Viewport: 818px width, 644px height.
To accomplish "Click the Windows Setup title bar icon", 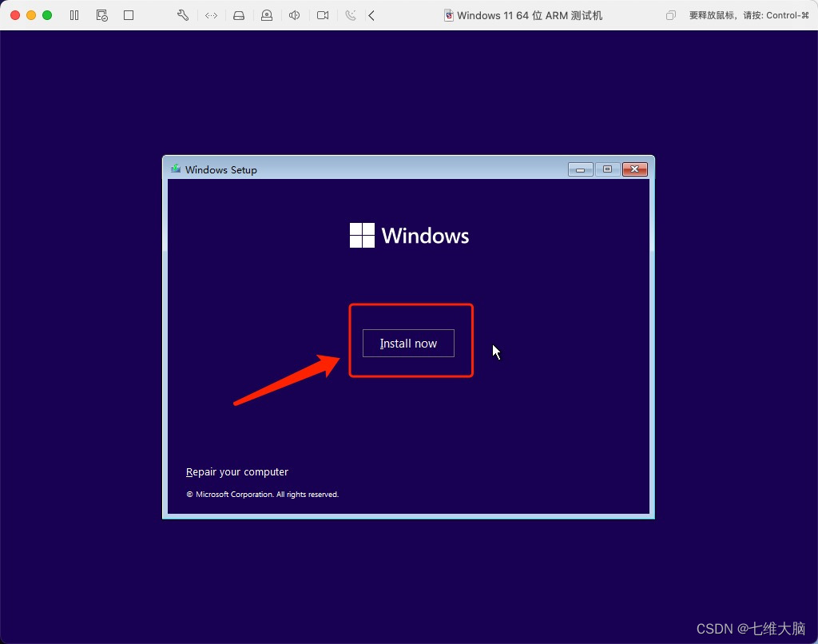I will coord(176,169).
